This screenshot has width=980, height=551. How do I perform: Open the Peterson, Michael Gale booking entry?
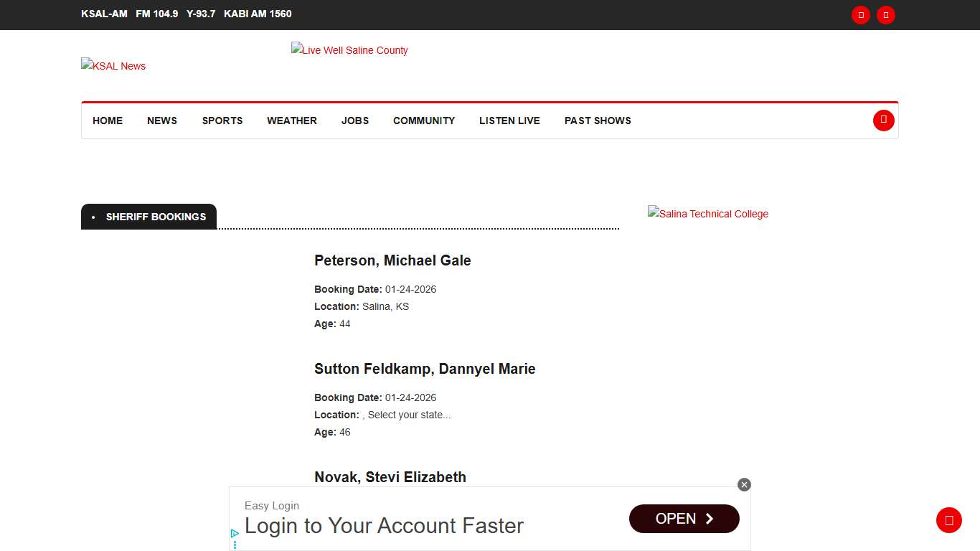(392, 260)
